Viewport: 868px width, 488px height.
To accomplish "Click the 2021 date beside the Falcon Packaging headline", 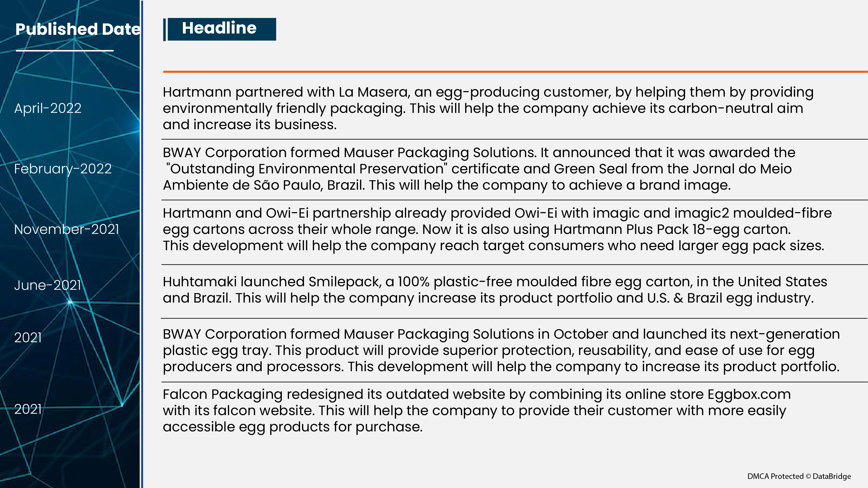I will [x=28, y=409].
